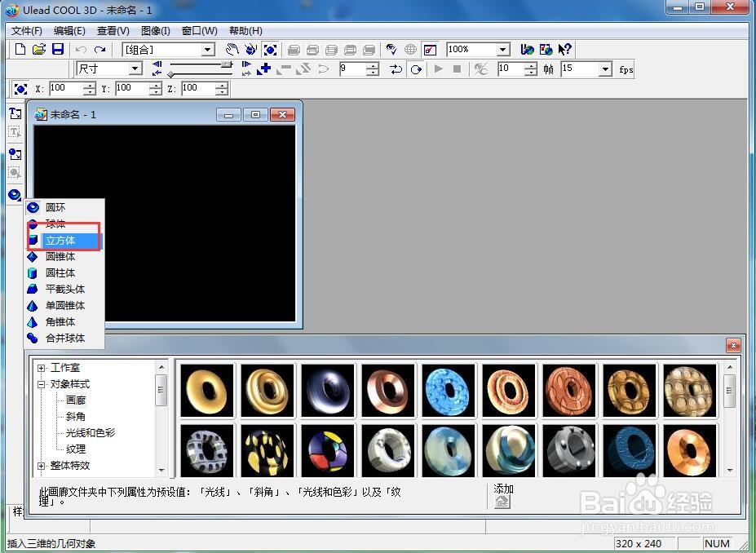Expand the 整体特效 tree node
Viewport: 756px width, 553px height.
tap(42, 466)
